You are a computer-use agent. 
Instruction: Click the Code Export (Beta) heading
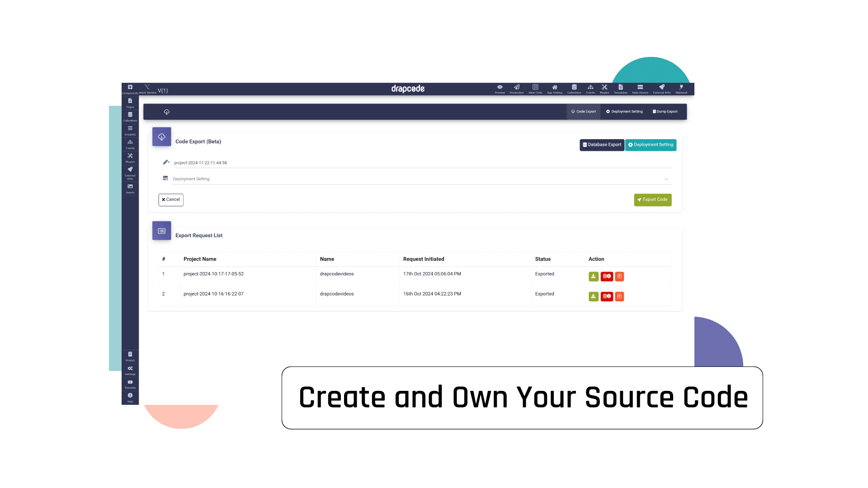tap(198, 142)
